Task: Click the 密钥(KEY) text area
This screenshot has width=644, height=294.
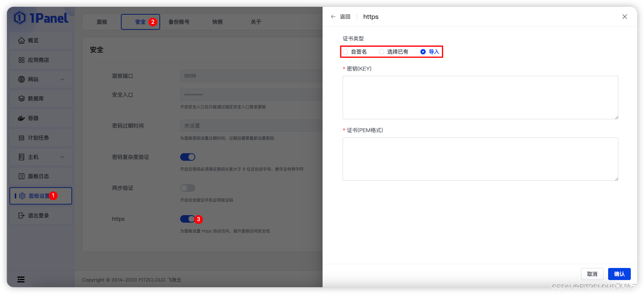Action: [x=480, y=97]
